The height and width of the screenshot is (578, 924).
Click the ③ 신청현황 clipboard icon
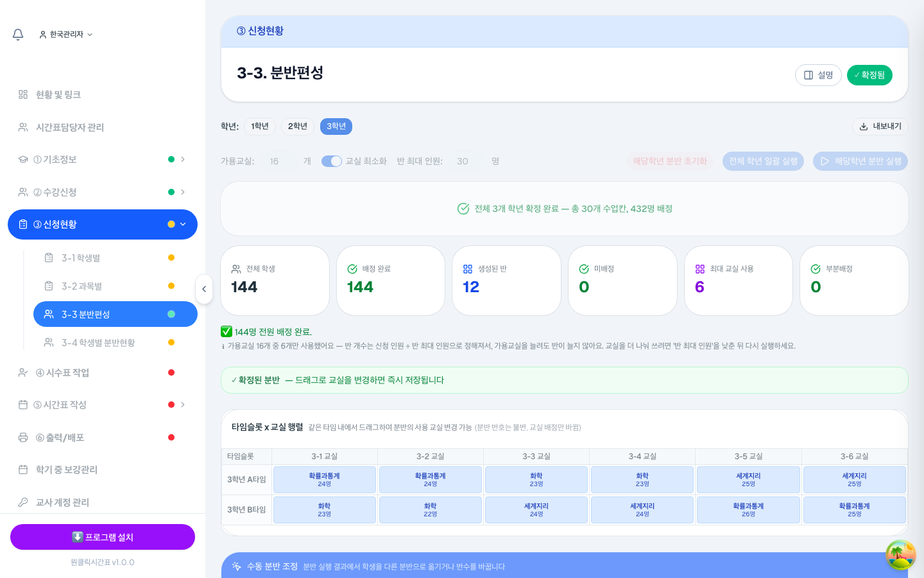coord(23,224)
